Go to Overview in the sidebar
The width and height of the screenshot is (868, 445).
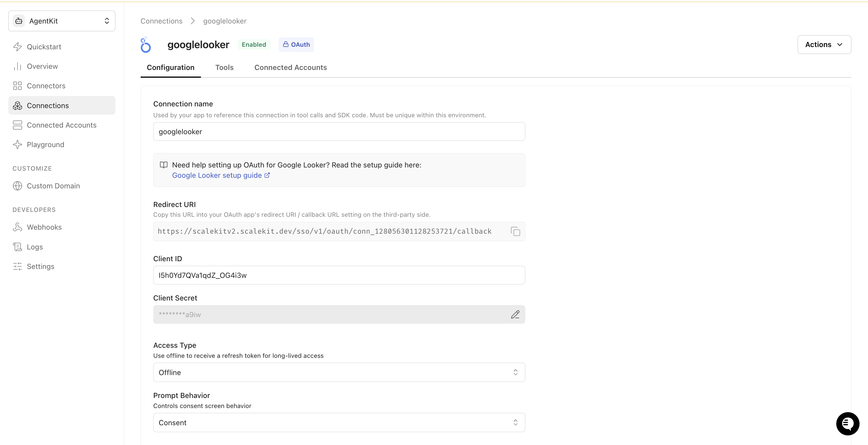click(x=62, y=66)
